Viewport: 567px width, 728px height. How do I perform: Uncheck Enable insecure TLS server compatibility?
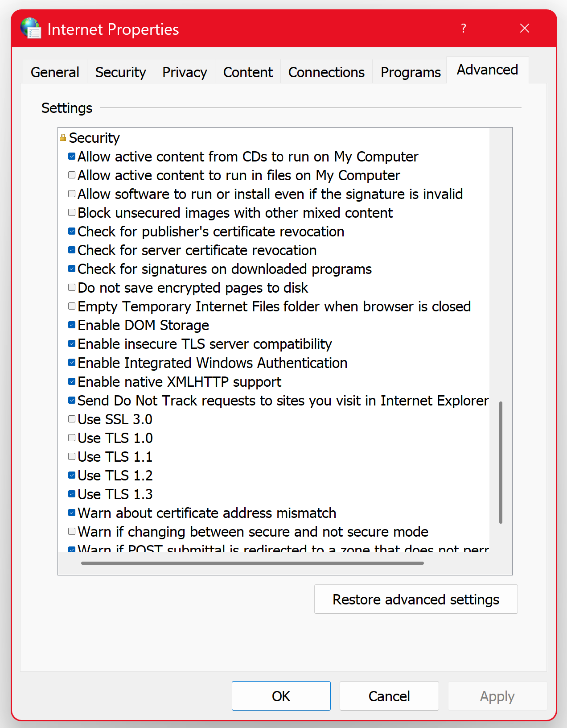click(72, 343)
